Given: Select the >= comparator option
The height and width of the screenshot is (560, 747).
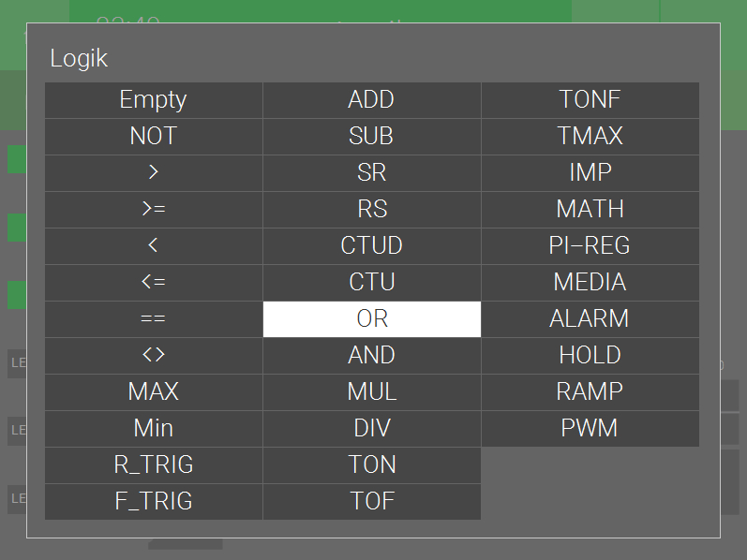Looking at the screenshot, I should (x=154, y=210).
